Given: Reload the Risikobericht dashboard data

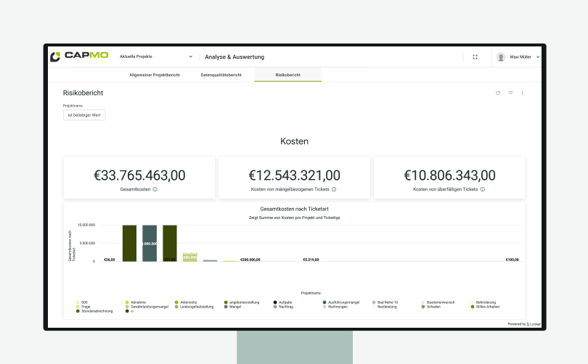Looking at the screenshot, I should 498,93.
